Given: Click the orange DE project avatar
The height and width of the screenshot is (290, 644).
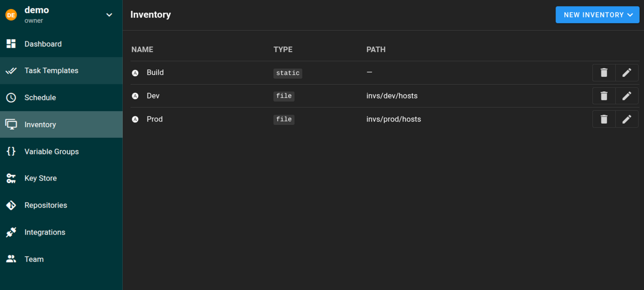Looking at the screenshot, I should pyautogui.click(x=11, y=15).
